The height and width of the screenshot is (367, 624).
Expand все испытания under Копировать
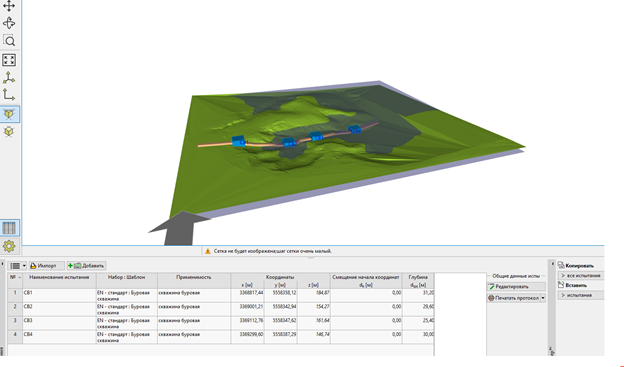pyautogui.click(x=581, y=275)
